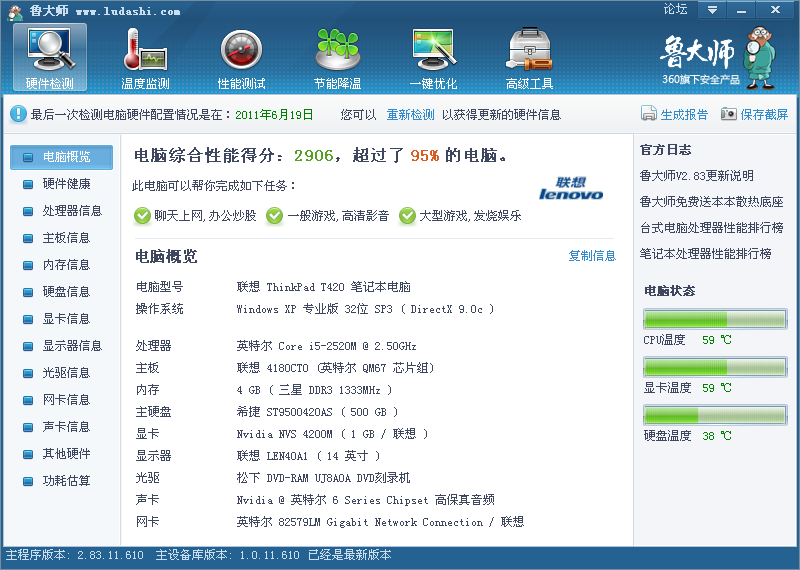Click the green check beside 聊天上网,办公炒股
The height and width of the screenshot is (570, 800).
142,216
